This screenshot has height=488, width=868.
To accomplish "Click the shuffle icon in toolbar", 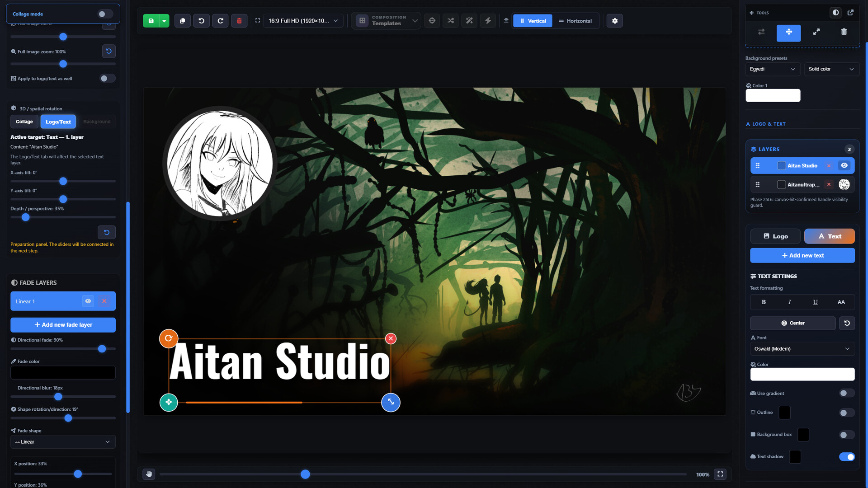I will coord(451,21).
